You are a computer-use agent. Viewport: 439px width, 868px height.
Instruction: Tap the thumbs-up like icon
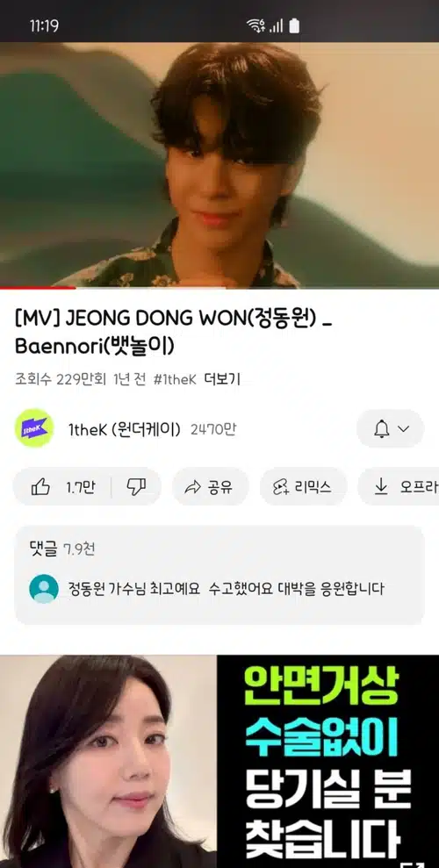40,486
